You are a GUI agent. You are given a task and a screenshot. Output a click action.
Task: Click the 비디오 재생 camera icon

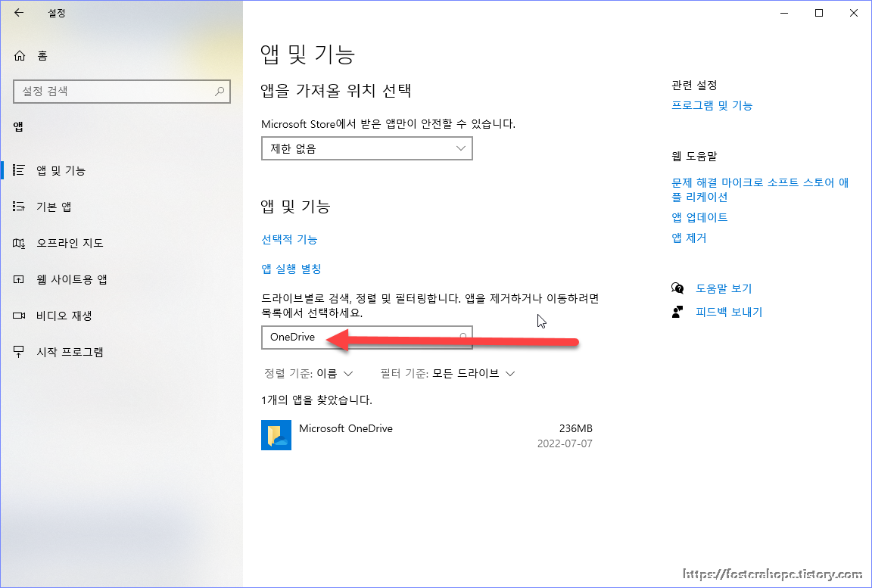coord(18,316)
